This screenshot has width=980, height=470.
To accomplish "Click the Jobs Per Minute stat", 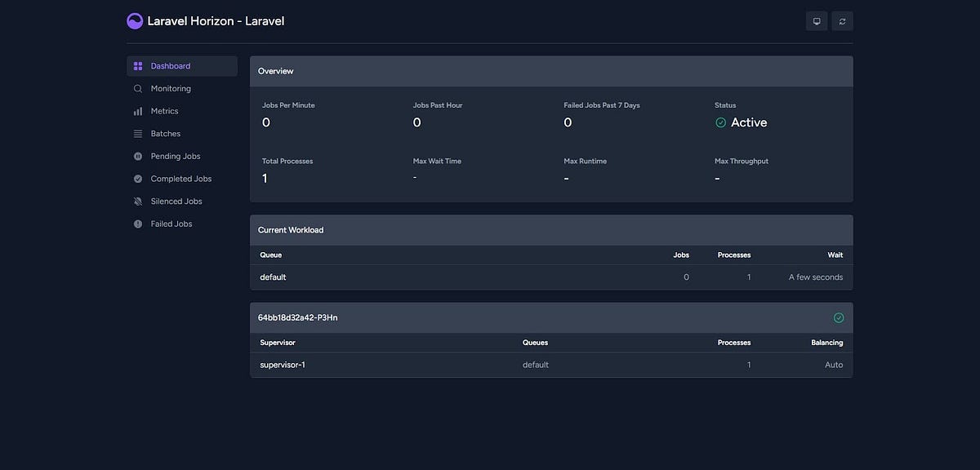I will click(287, 114).
